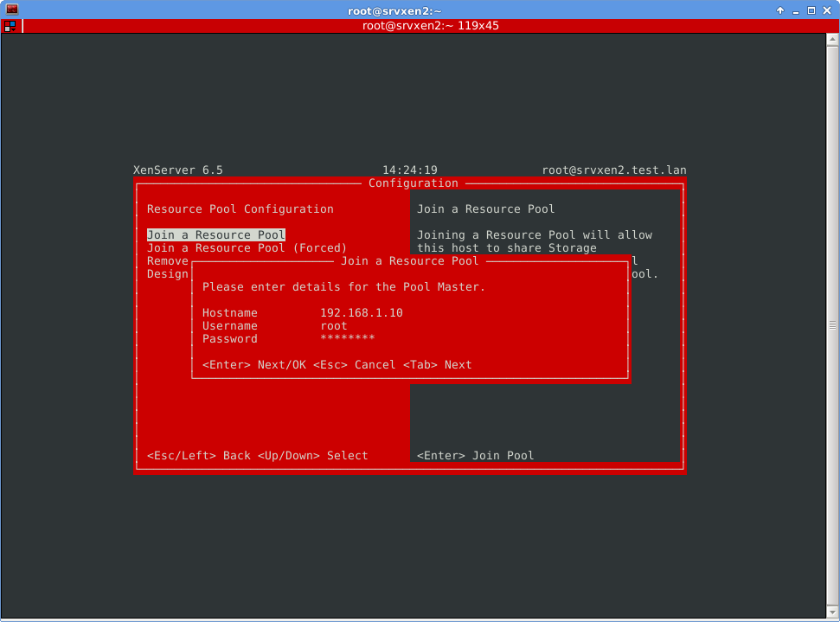This screenshot has width=840, height=622.
Task: Select the partially hidden 'Remove' menu entry
Action: [168, 261]
